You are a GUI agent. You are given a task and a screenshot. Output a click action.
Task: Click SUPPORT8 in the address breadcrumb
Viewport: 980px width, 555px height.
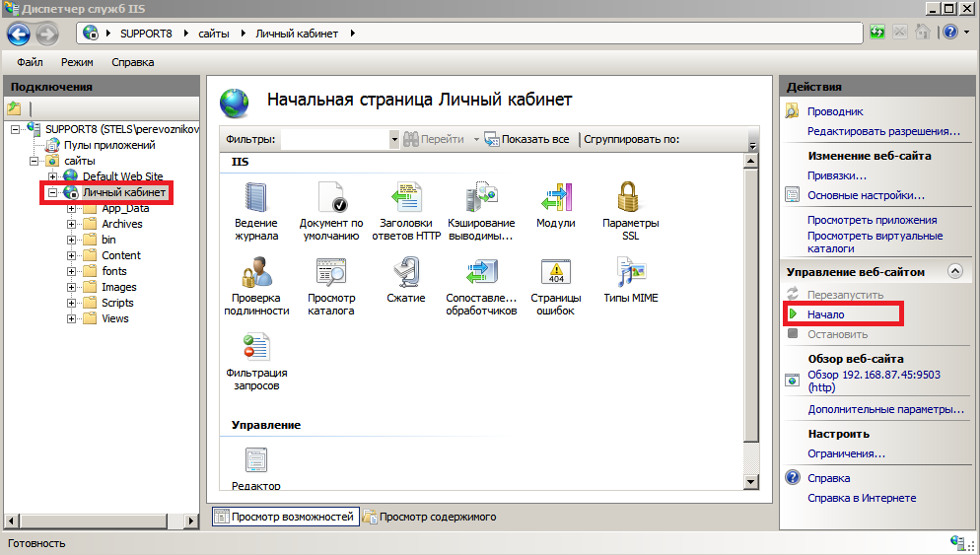pos(146,34)
